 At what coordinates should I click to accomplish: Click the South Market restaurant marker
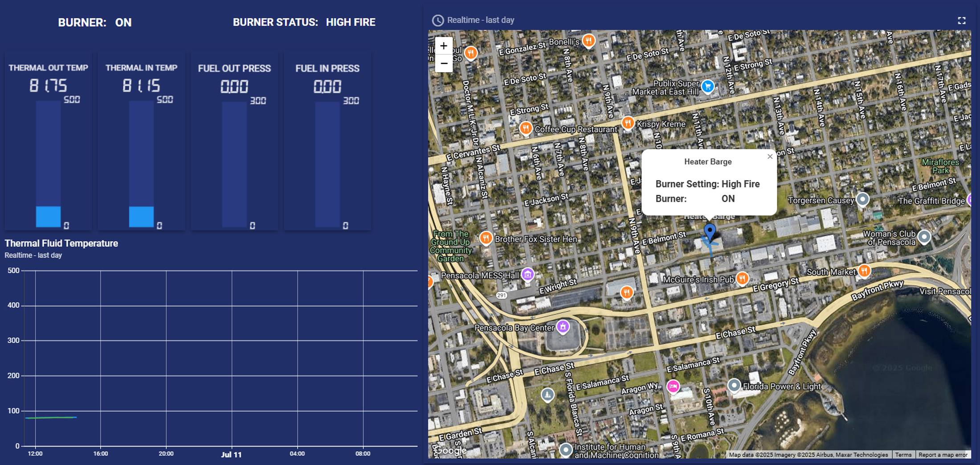(x=864, y=270)
